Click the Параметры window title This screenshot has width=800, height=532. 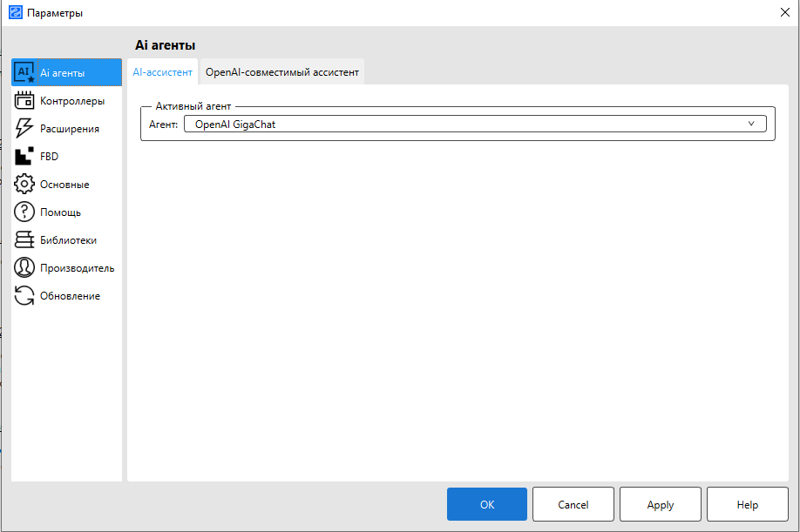coord(55,13)
